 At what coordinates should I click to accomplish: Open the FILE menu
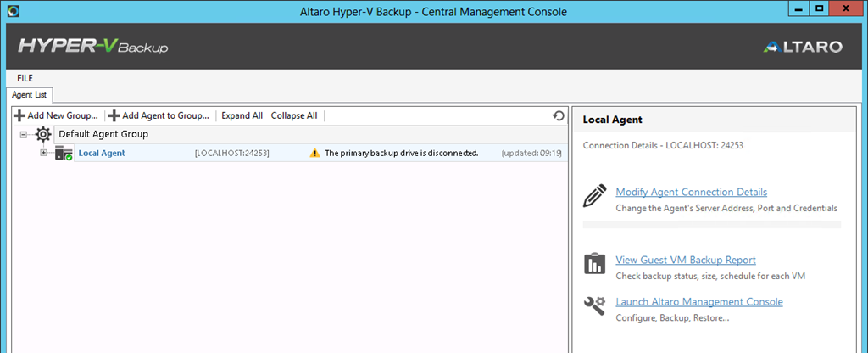click(x=25, y=78)
